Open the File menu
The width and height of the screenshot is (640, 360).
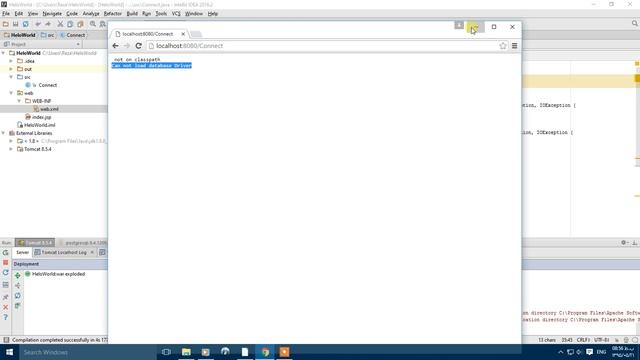coord(6,13)
